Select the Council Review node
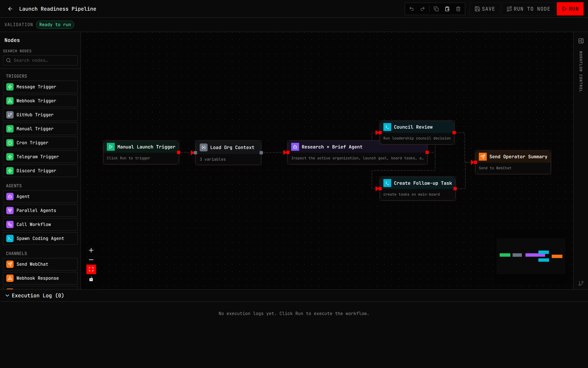 [417, 132]
